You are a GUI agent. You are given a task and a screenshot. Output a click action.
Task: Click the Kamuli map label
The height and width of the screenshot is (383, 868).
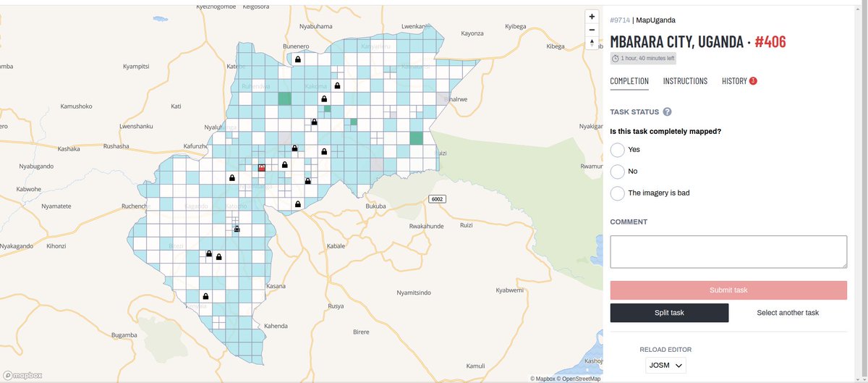pyautogui.click(x=475, y=366)
